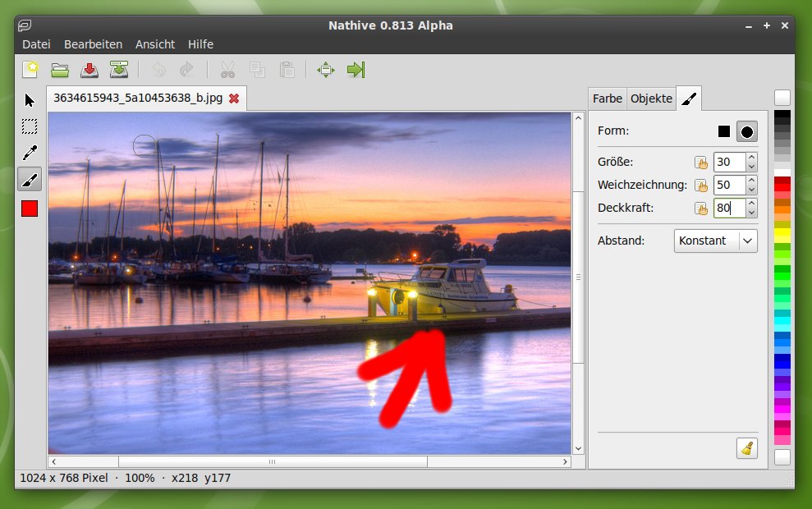Click the palette button above the color strip
The image size is (812, 509).
click(782, 98)
